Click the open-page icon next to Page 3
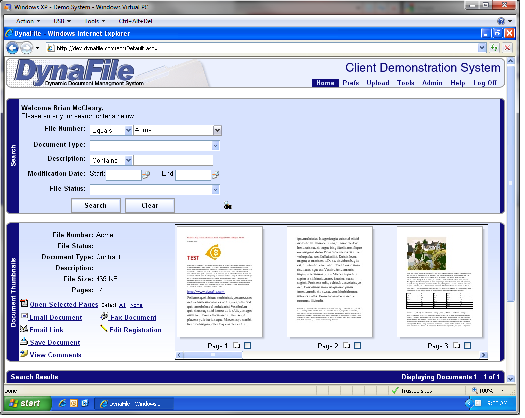The width and height of the screenshot is (525, 418). (x=457, y=345)
